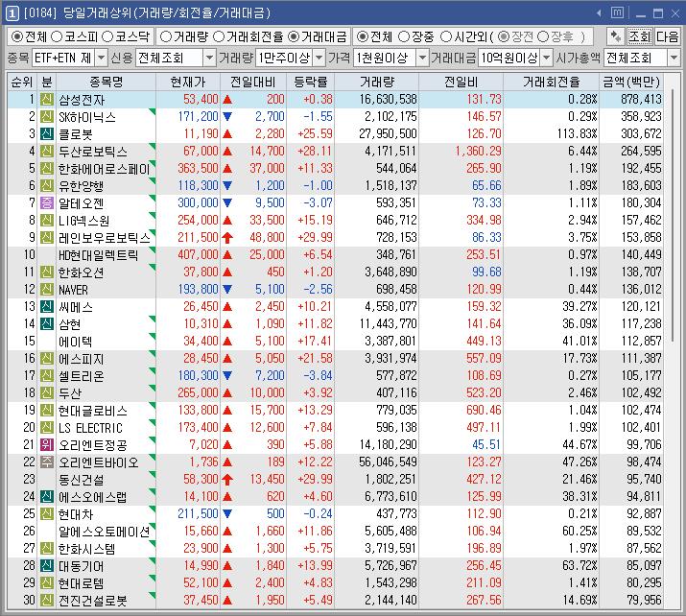
Task: Open stock 한화에어로스페이스 row name
Action: click(x=105, y=169)
